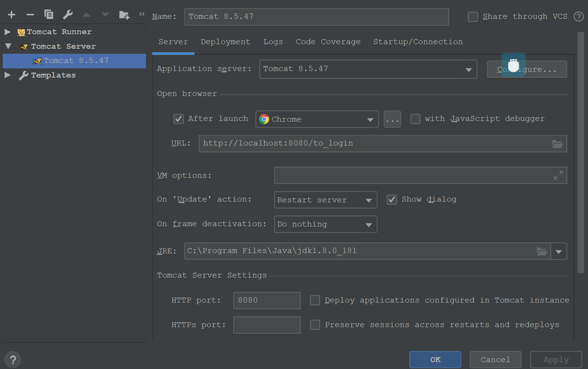Screen dimensions: 588x369
Task: Uncheck After launch checkbox
Action: click(x=178, y=119)
